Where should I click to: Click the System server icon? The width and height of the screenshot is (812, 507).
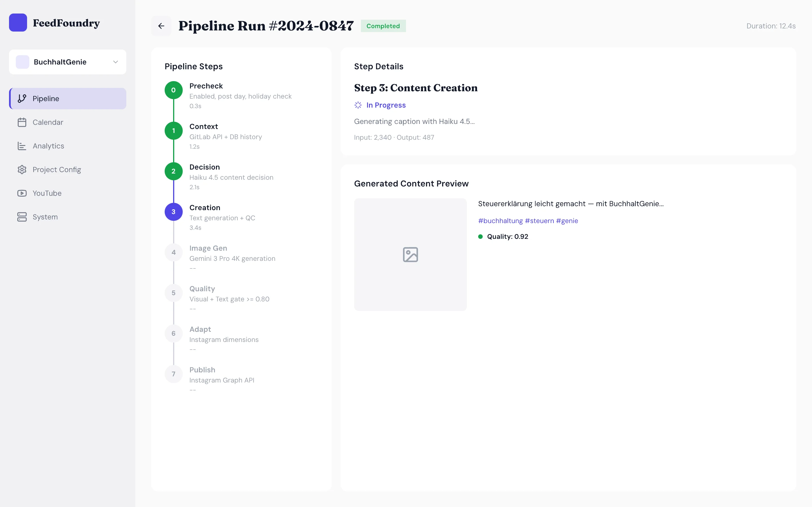pos(22,217)
